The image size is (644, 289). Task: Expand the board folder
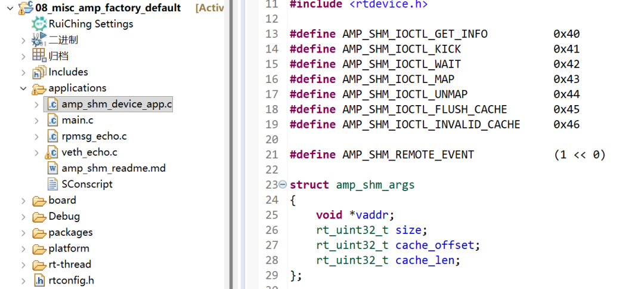23,201
